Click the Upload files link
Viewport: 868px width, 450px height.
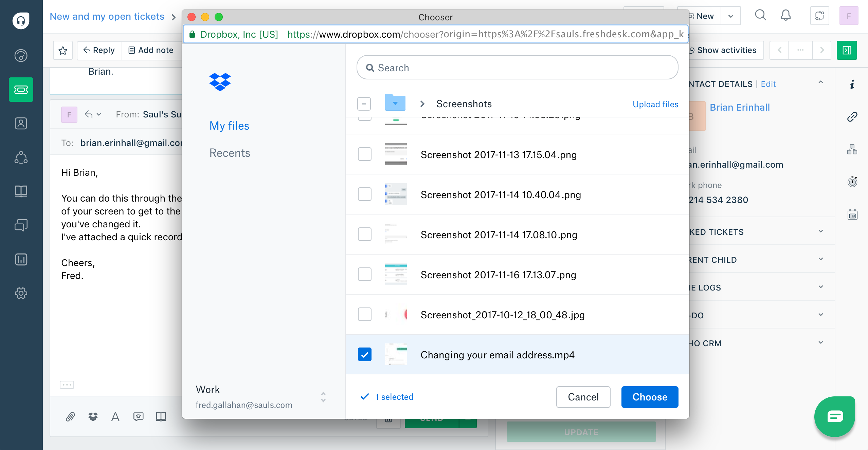[x=655, y=104]
